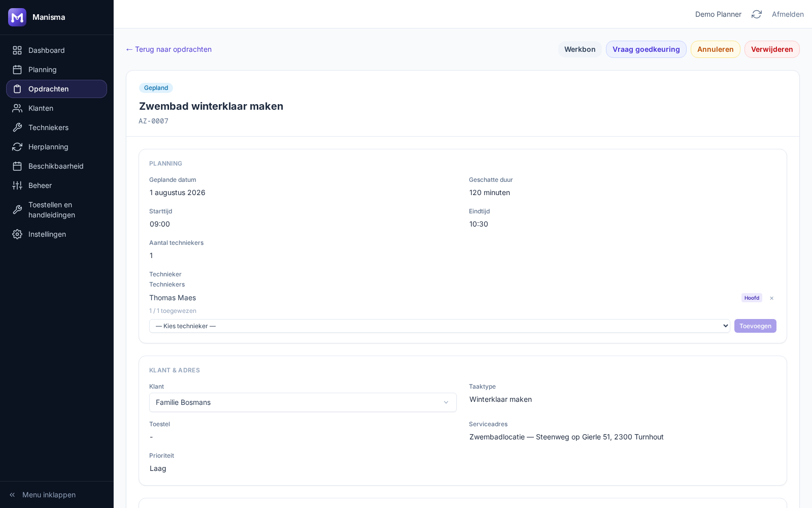Click the KLANT & ADRES section heading

pyautogui.click(x=175, y=370)
